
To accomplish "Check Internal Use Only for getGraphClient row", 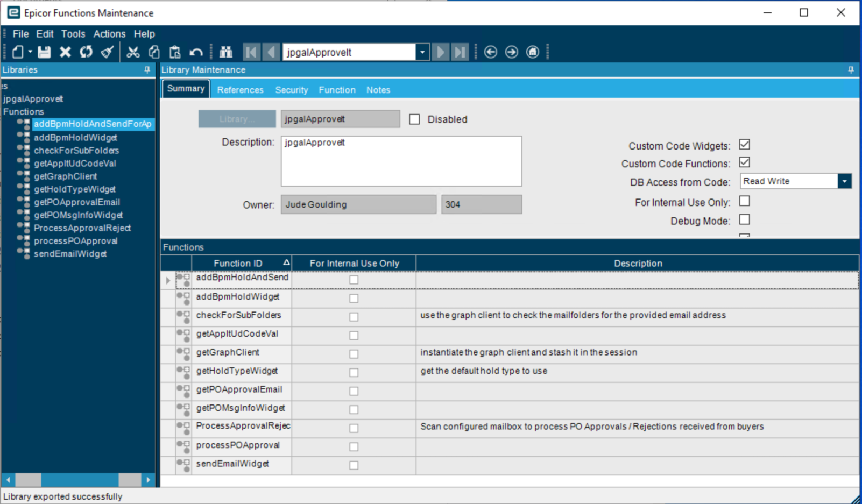I will [354, 354].
